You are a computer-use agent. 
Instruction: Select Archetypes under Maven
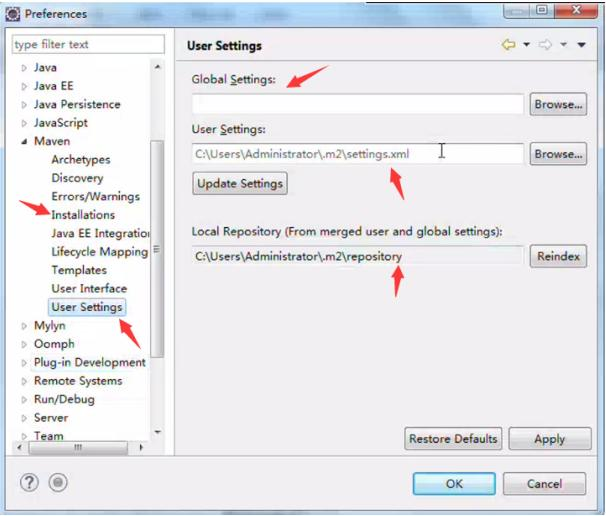coord(81,160)
